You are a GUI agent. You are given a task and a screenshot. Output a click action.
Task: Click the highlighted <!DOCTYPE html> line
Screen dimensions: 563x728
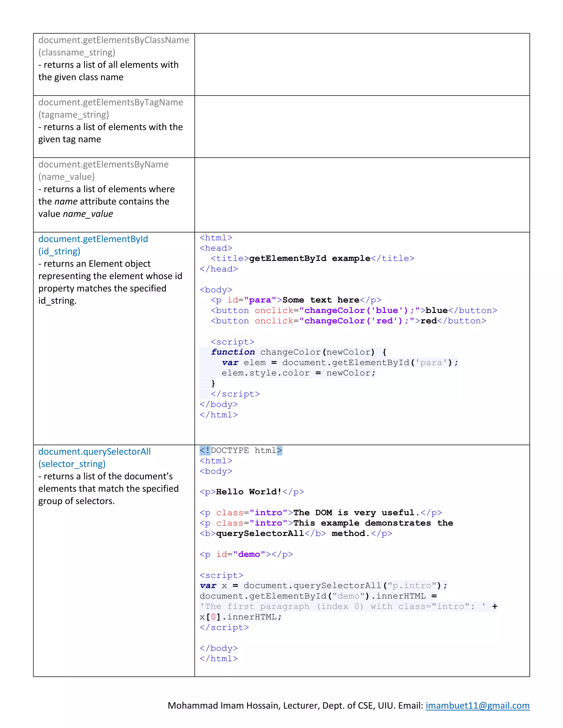point(241,451)
